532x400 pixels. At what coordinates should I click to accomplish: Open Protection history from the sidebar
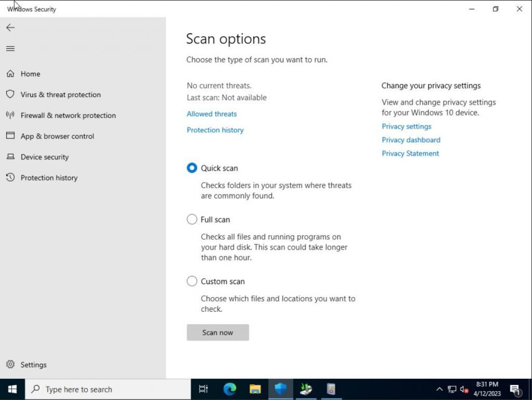pyautogui.click(x=49, y=177)
